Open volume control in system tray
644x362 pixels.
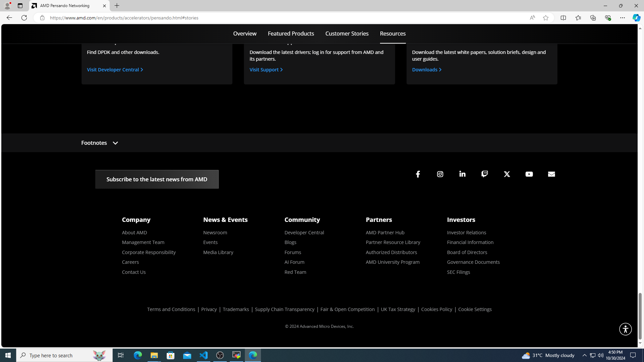click(600, 355)
